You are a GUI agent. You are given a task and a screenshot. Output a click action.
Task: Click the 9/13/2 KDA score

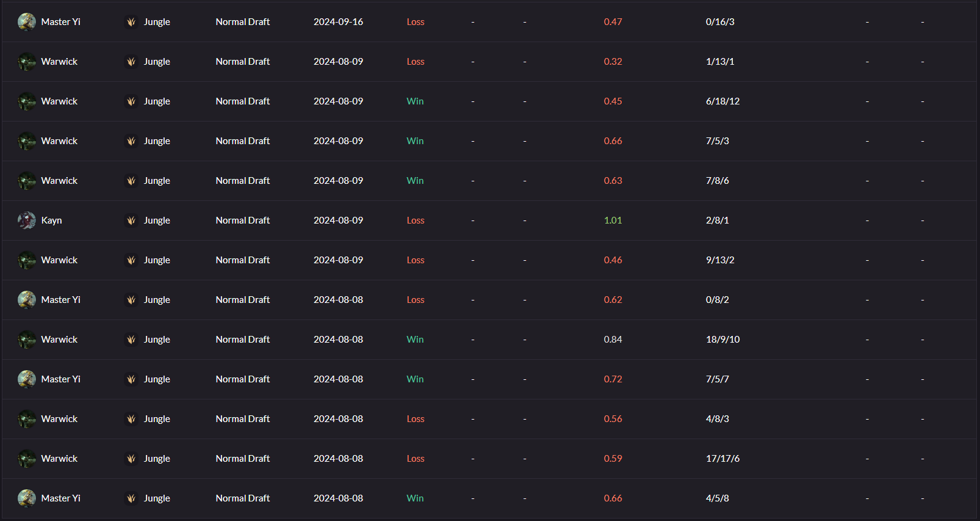[x=720, y=260]
